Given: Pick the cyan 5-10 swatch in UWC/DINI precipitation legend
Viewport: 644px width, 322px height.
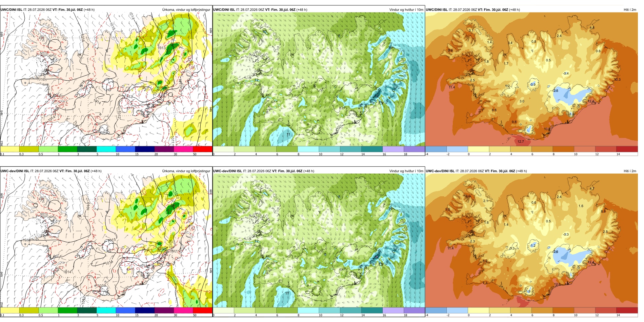Looking at the screenshot, I should [106, 149].
